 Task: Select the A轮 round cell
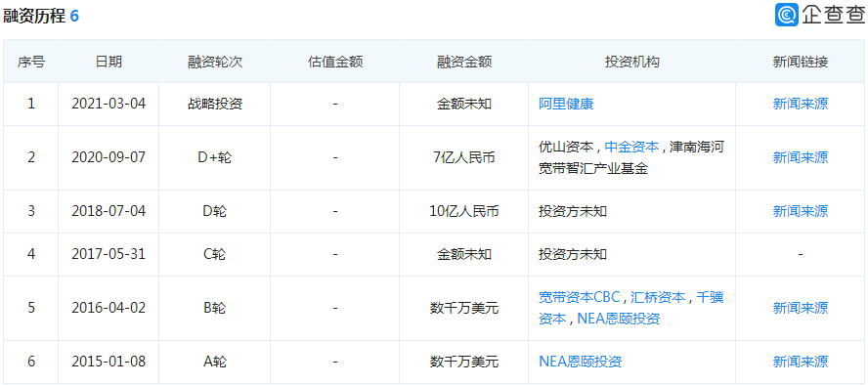click(x=215, y=362)
